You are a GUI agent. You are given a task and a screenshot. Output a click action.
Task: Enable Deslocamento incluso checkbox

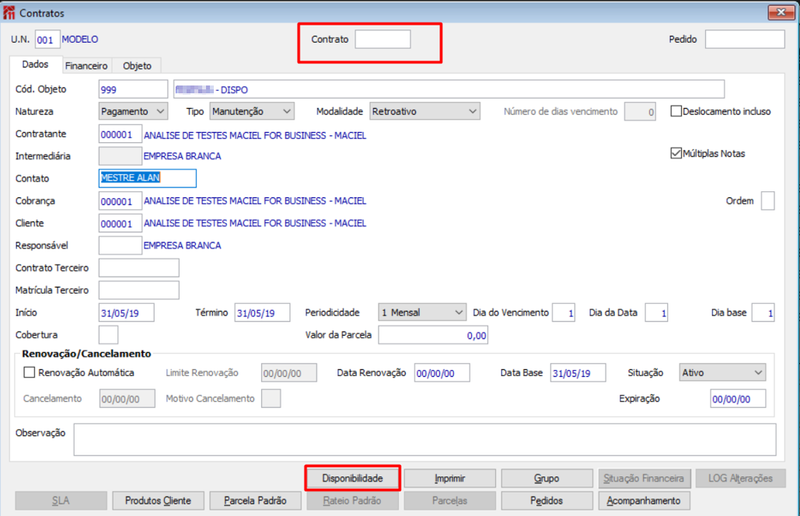[x=676, y=111]
